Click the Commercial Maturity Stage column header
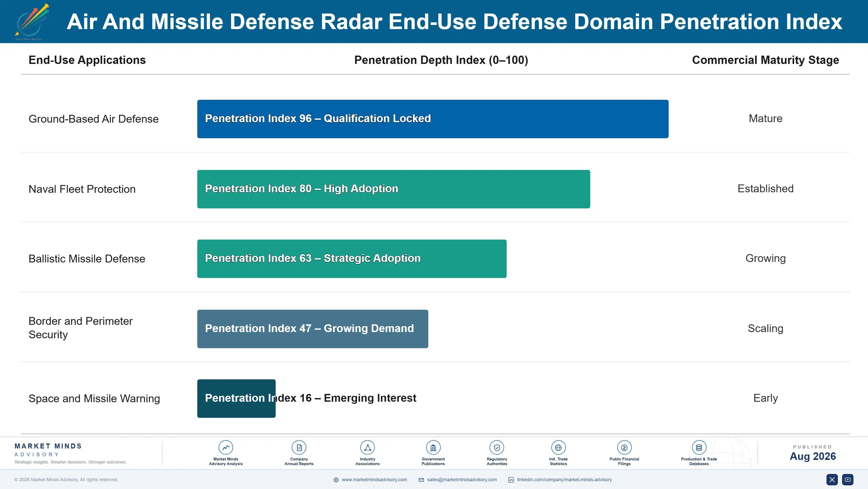This screenshot has width=868, height=489. [x=765, y=60]
